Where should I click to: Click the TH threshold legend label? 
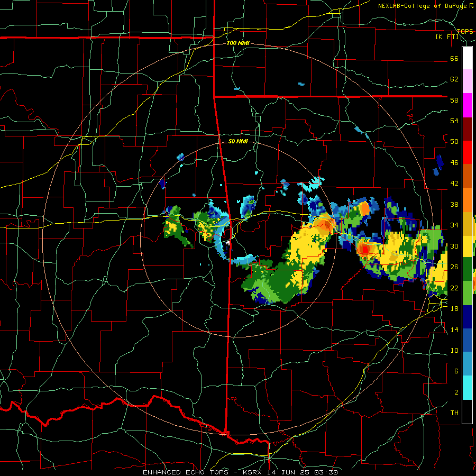tap(454, 413)
